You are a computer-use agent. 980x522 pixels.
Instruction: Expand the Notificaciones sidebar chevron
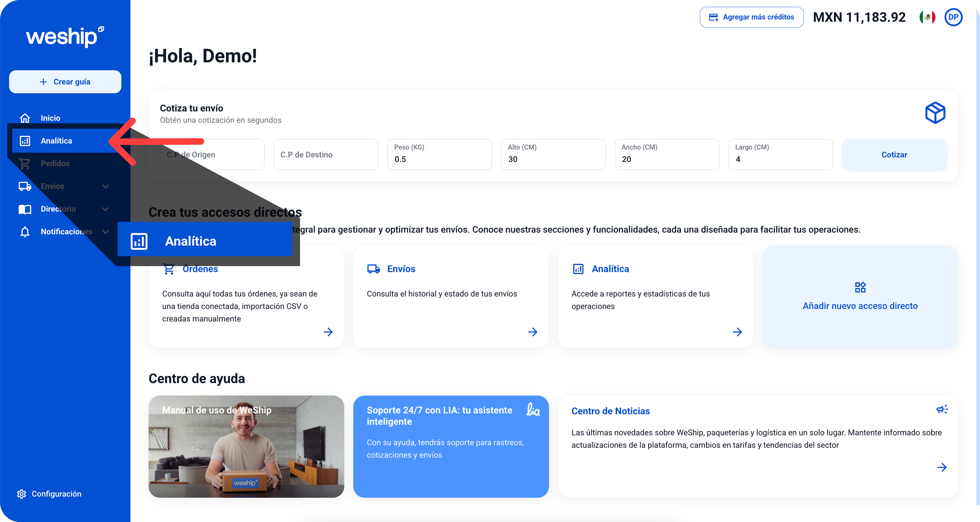(x=105, y=231)
